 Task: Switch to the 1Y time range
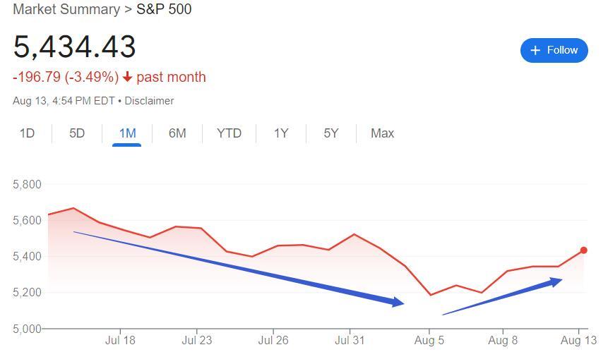click(x=281, y=133)
